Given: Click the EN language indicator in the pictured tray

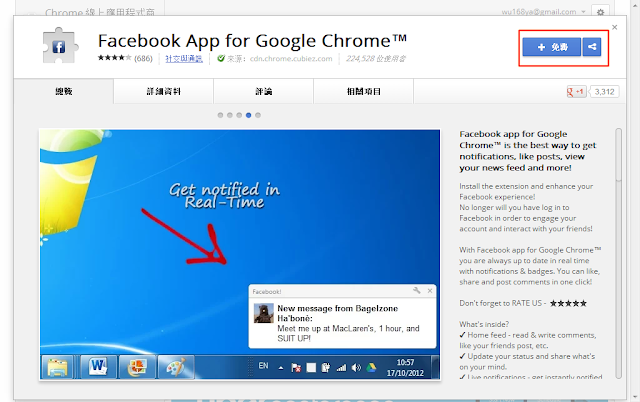Looking at the screenshot, I should (264, 366).
